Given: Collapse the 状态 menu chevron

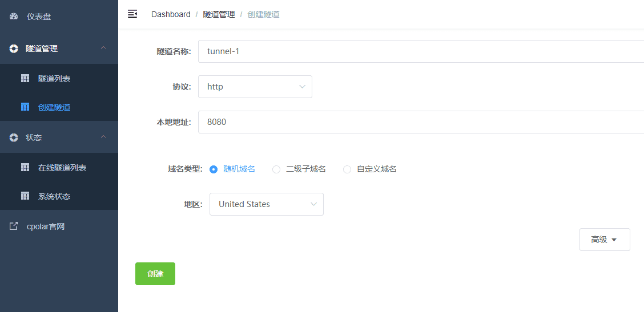Looking at the screenshot, I should point(103,137).
